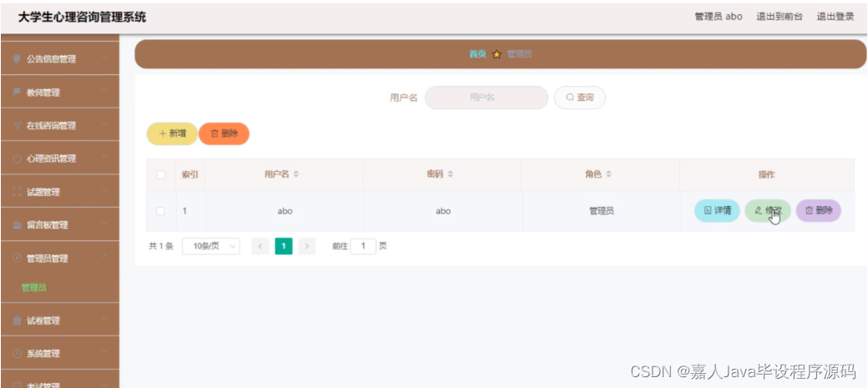Go to next page arrow
868x388 pixels.
[306, 246]
